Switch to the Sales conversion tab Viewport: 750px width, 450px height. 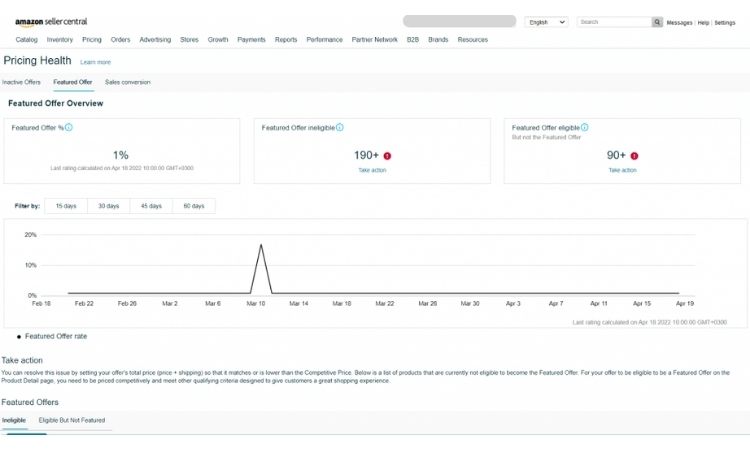pos(128,82)
